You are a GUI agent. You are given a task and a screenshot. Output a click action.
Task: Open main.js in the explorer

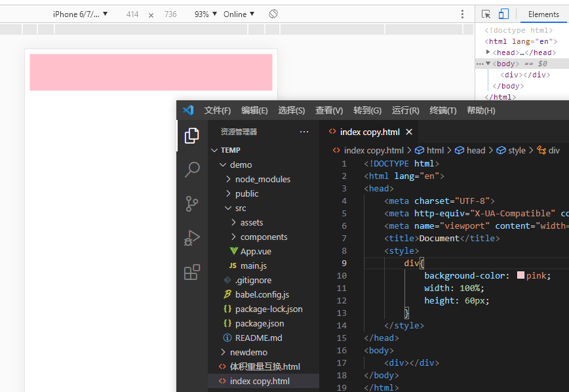[264, 265]
